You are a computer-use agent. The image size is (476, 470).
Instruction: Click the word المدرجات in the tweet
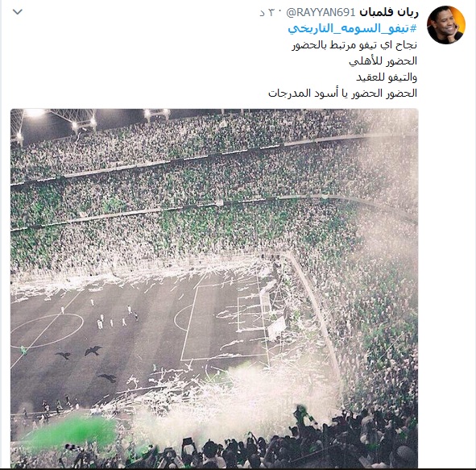284,94
